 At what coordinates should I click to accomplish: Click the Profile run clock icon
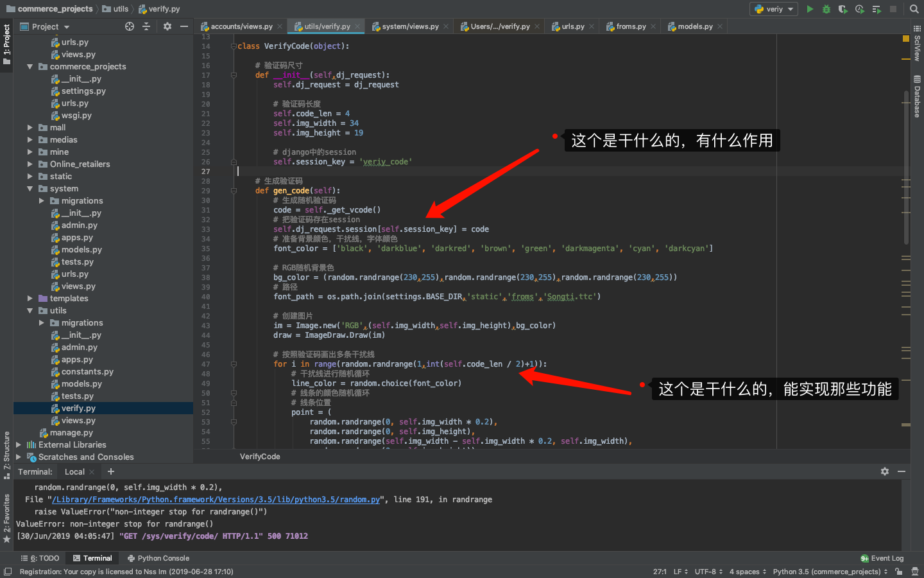coord(859,9)
